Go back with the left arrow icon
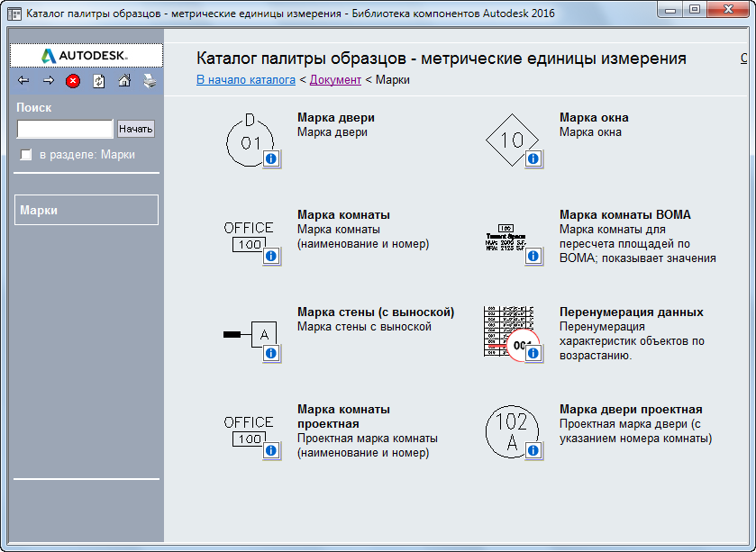The height and width of the screenshot is (552, 756). (x=23, y=81)
